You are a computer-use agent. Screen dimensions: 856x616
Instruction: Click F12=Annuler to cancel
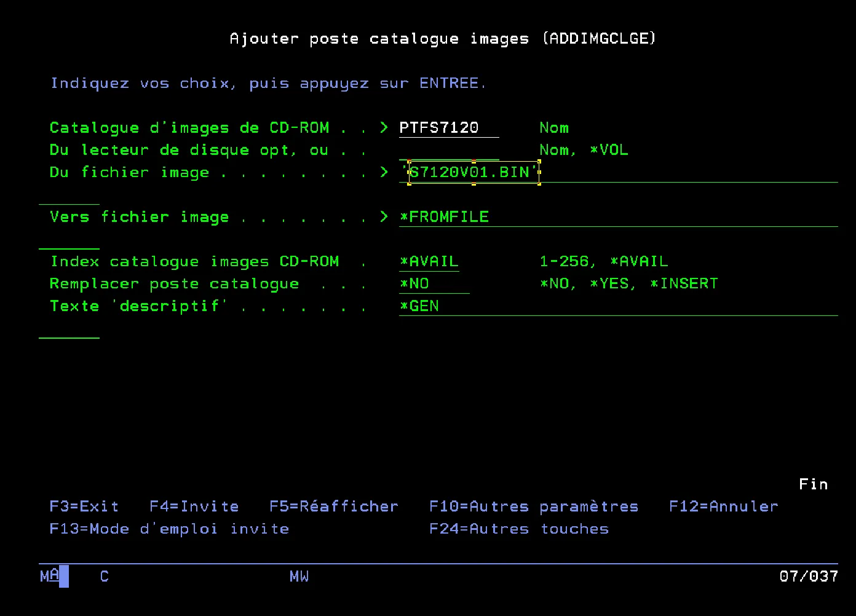tap(724, 507)
